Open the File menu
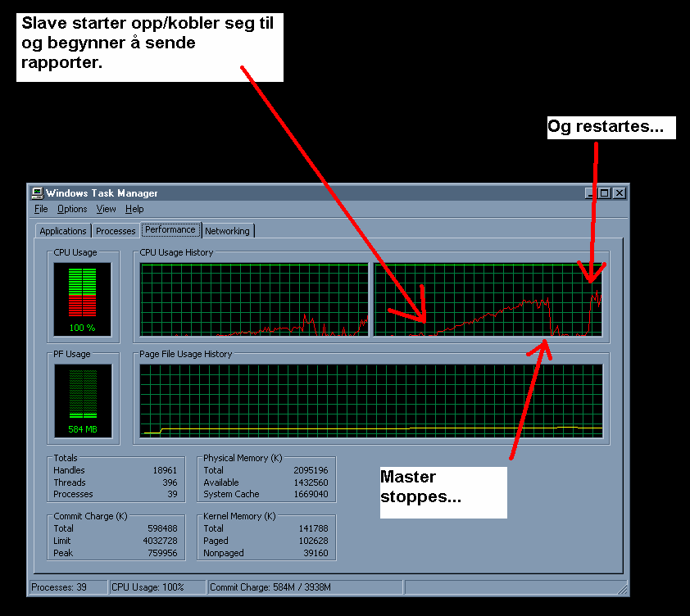Screen dimensions: 690x616 (x=41, y=209)
